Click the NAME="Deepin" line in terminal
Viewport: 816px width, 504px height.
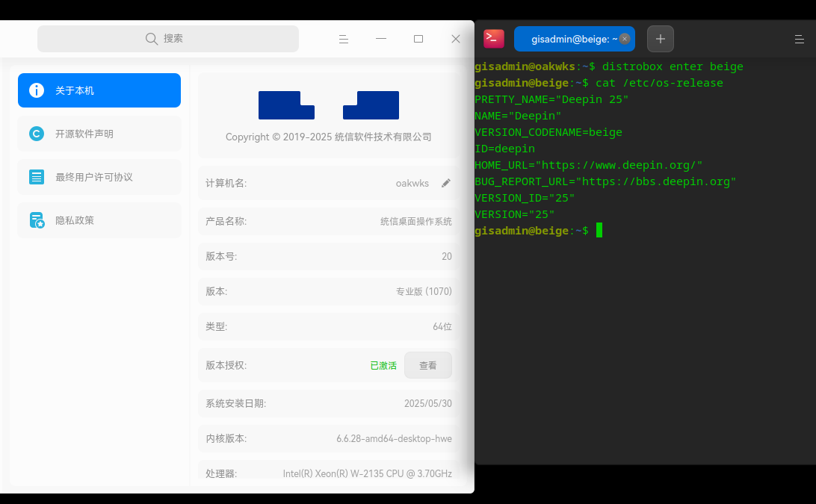click(x=518, y=116)
